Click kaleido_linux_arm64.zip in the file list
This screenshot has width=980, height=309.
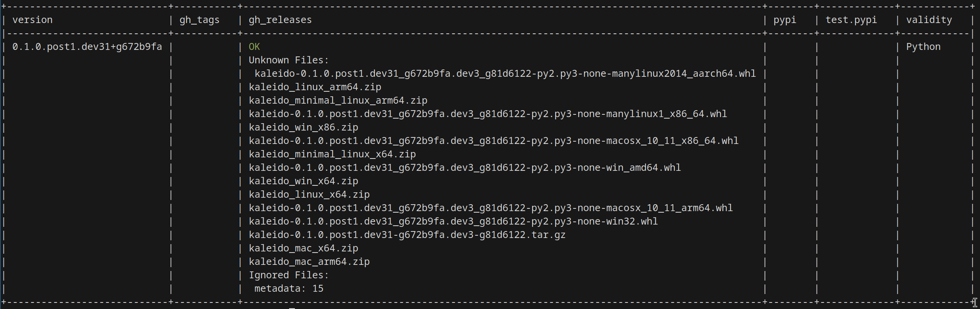[315, 87]
